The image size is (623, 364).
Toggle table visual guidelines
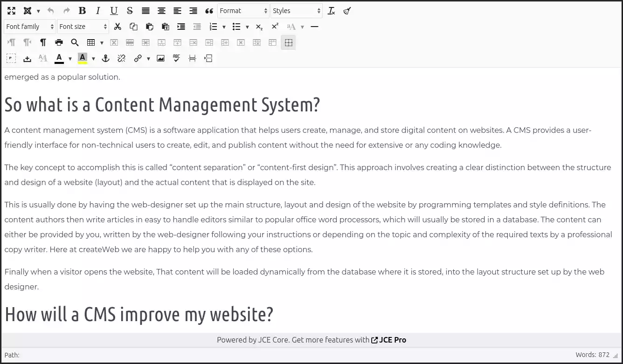click(x=288, y=42)
